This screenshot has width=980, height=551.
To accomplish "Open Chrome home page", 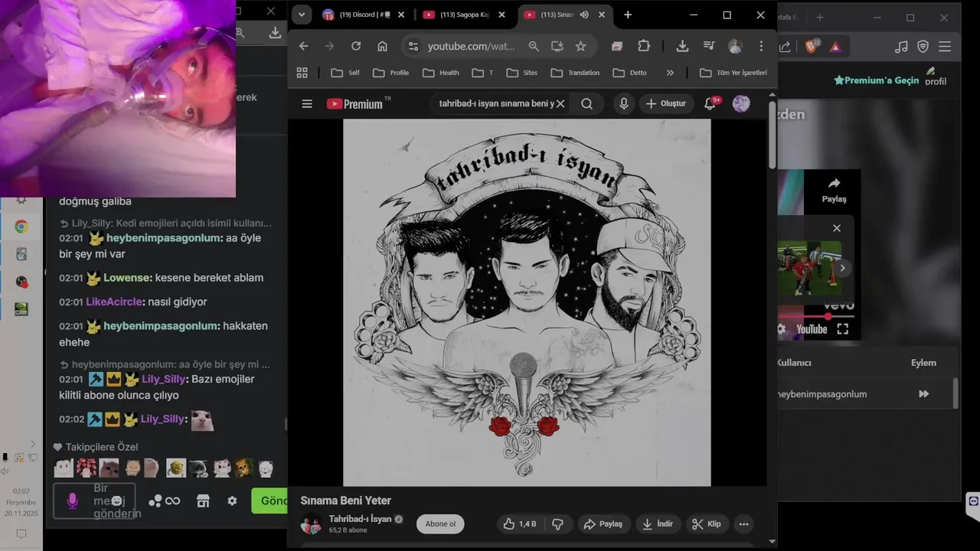I will (x=382, y=46).
